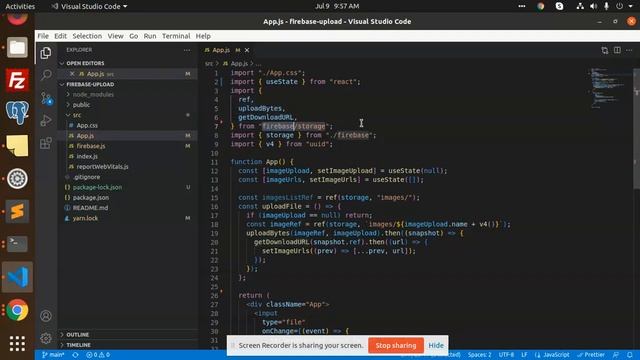The image size is (640, 360).
Task: Expand the node_modules folder
Action: (x=93, y=95)
